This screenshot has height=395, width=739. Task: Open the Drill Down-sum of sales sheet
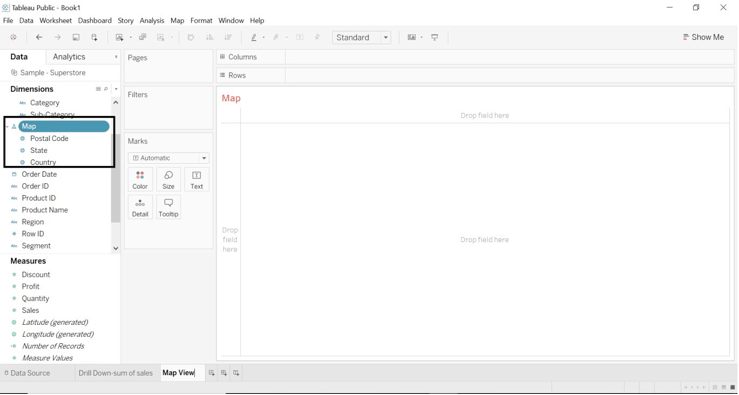(115, 373)
